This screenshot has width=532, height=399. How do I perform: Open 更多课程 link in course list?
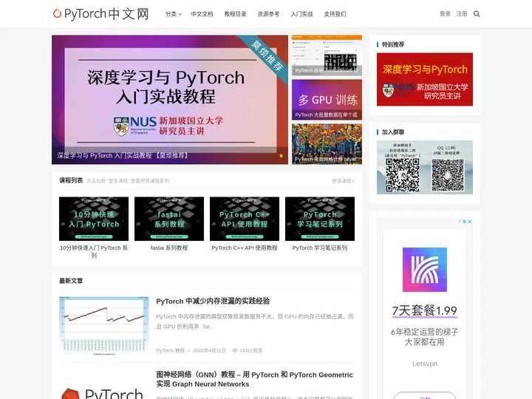[x=343, y=181]
